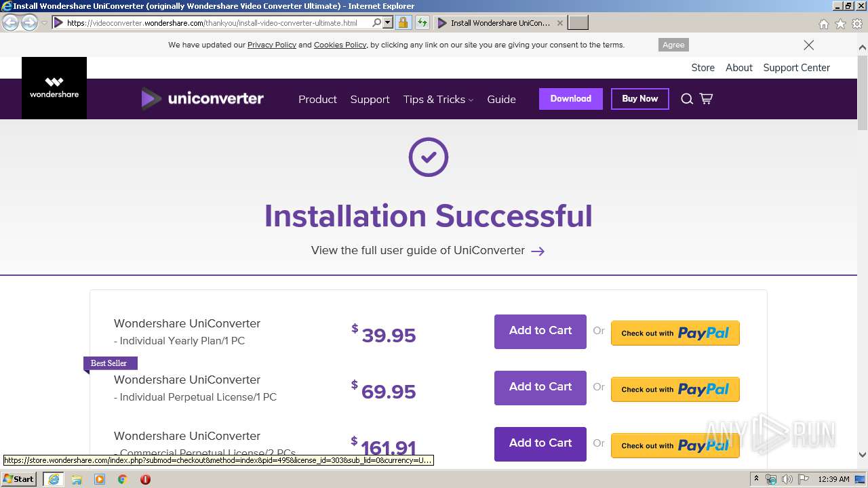This screenshot has height=488, width=868.
Task: Open the shopping cart icon
Action: tap(706, 99)
